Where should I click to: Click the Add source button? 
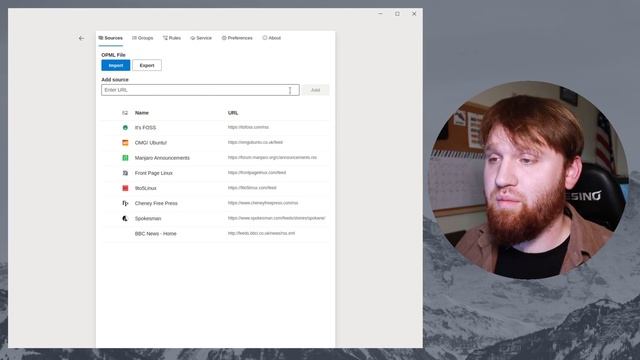[316, 90]
